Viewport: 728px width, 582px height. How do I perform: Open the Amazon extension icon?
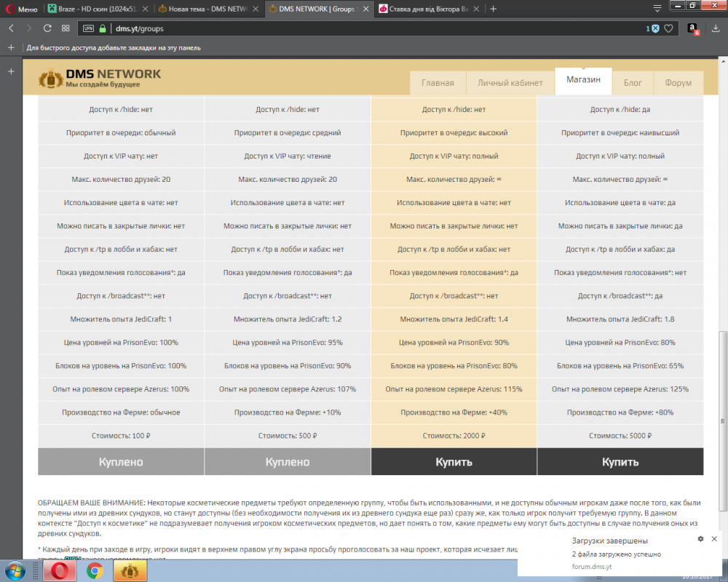pos(693,29)
